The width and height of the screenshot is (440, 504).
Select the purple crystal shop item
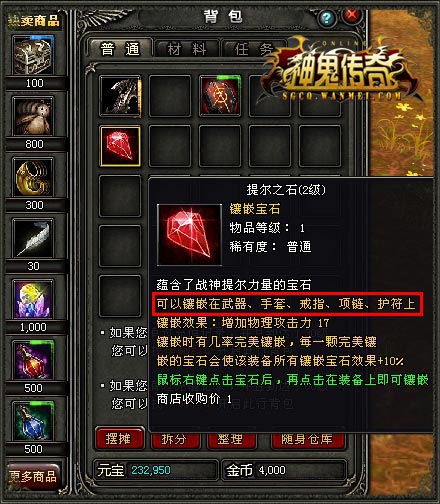pyautogui.click(x=33, y=299)
